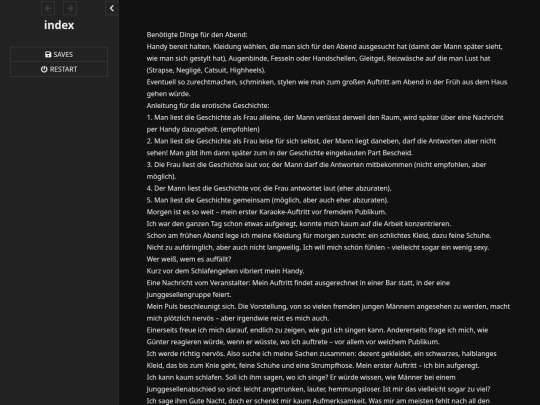Collapse the sidebar using the chevron toggle
Screen dimensions: 540x405
(112, 8)
